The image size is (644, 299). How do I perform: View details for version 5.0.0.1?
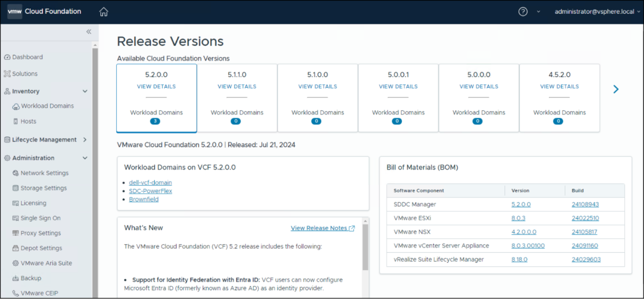pos(398,87)
